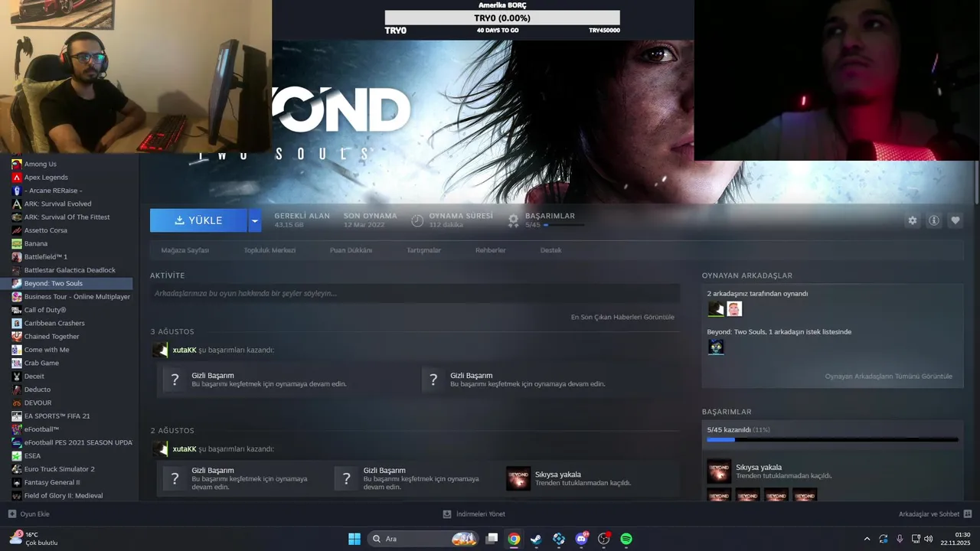Screen dimensions: 980x551
Task: Click the second friend avatar under Oynayan Arkadaşlar
Action: [734, 309]
